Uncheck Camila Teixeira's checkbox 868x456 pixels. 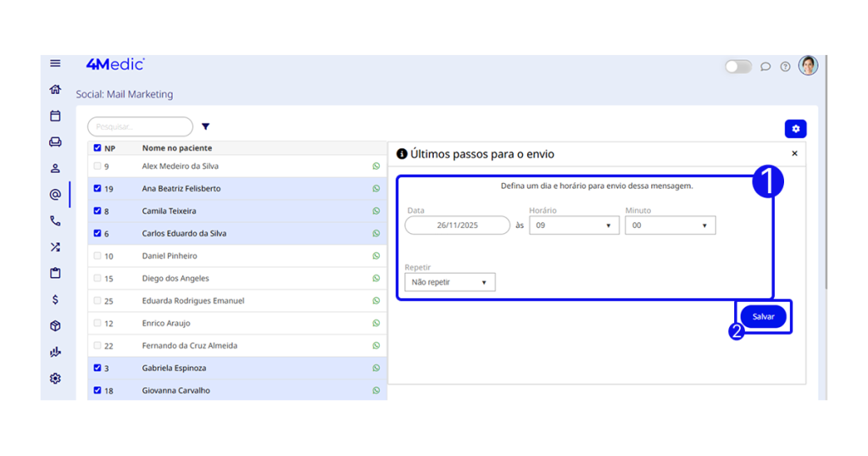pyautogui.click(x=97, y=211)
